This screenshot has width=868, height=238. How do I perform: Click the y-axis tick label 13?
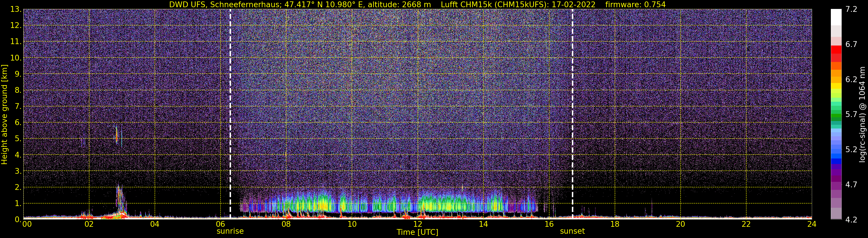[16, 10]
